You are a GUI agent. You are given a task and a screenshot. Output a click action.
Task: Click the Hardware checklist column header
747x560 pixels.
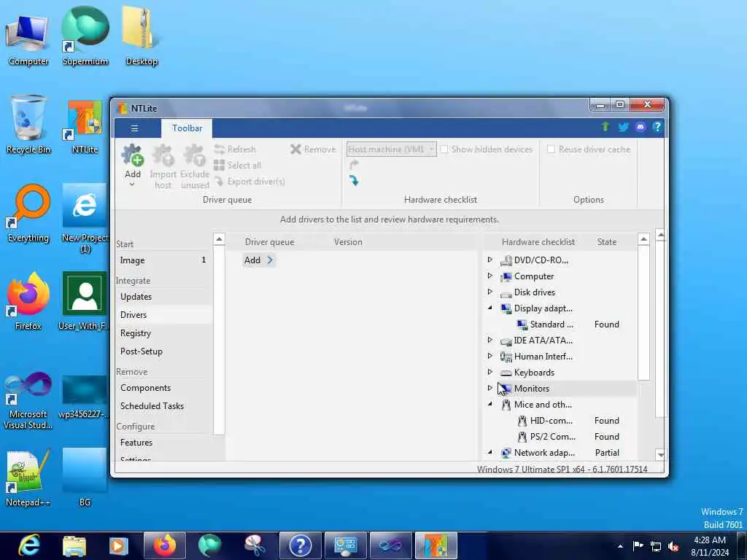point(538,242)
